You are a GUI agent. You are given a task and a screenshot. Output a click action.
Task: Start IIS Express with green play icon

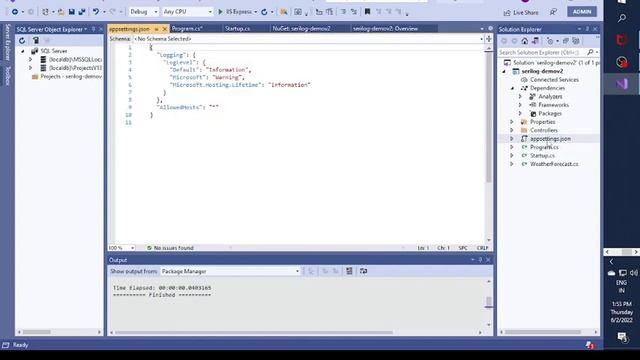(x=220, y=12)
